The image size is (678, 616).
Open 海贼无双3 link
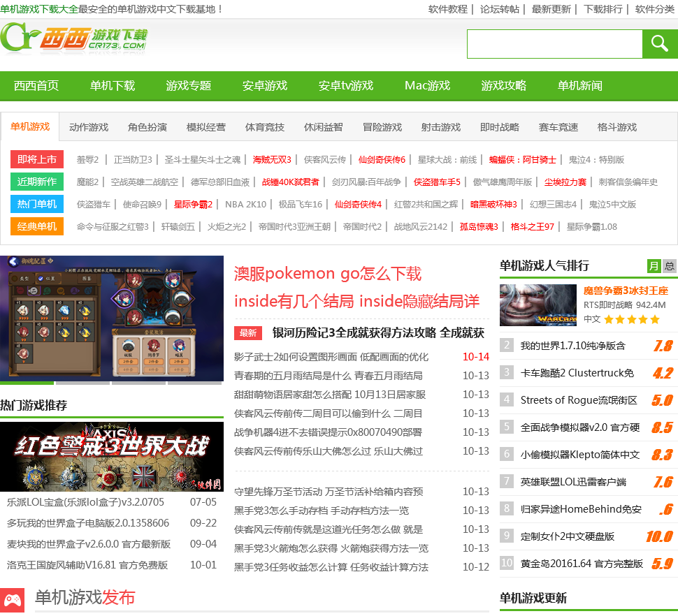(272, 159)
